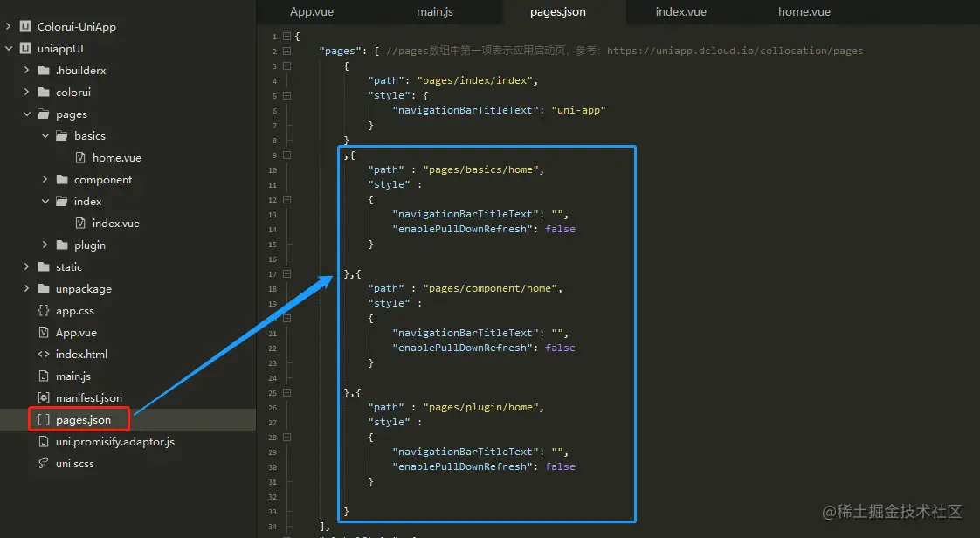Screen dimensions: 980x538
Task: Switch to the main.js editor tab
Action: tap(434, 12)
